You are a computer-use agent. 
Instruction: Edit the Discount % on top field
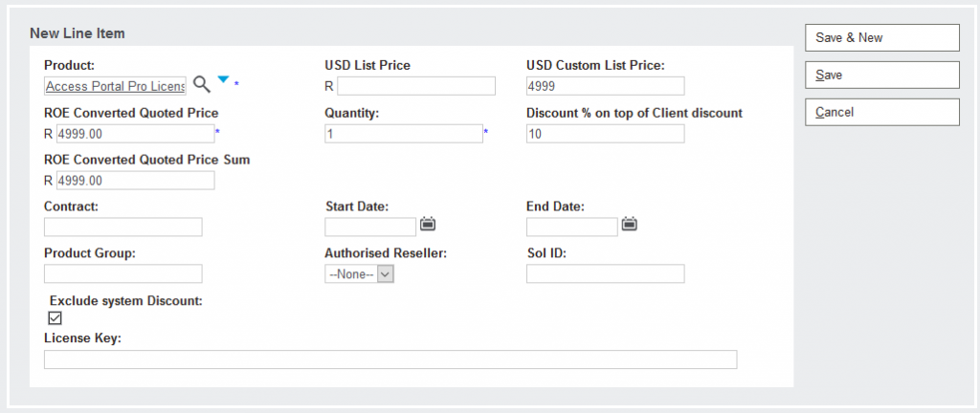pyautogui.click(x=605, y=134)
